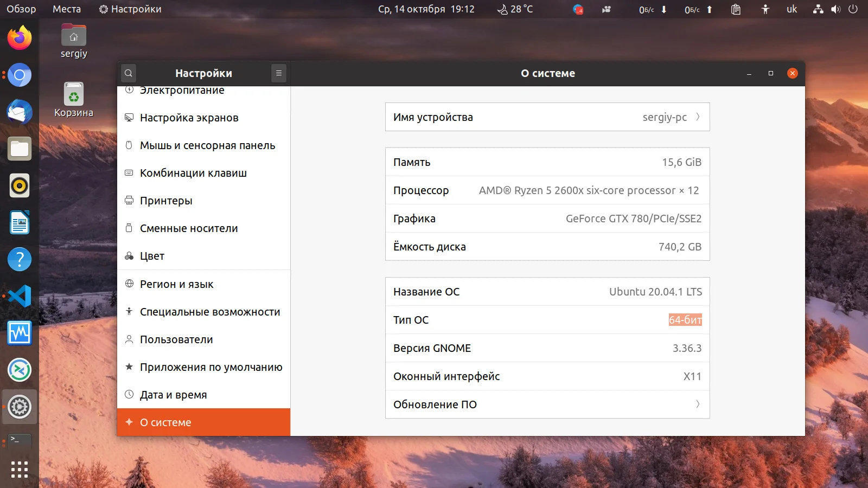868x488 pixels.
Task: Click the Оконный интерфейс X11 value
Action: (693, 376)
